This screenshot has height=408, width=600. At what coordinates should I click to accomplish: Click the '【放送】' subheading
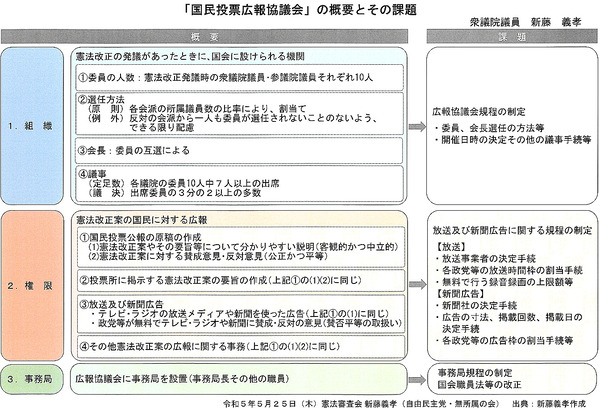tap(451, 247)
